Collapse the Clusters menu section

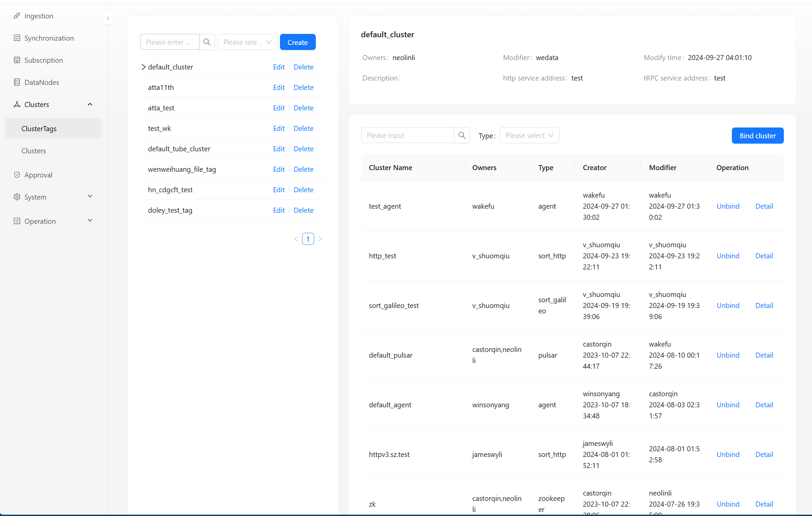(90, 104)
